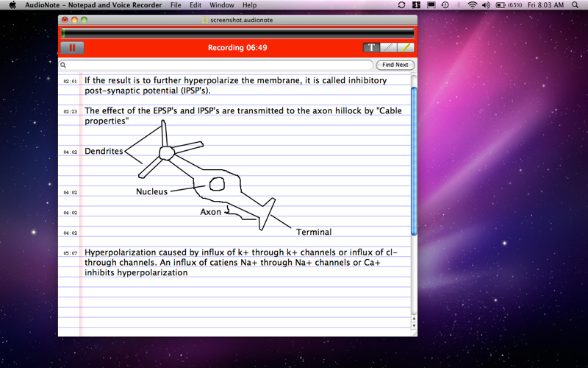Click the Wi-Fi status icon
Viewport: 588px width, 368px height.
click(x=473, y=5)
